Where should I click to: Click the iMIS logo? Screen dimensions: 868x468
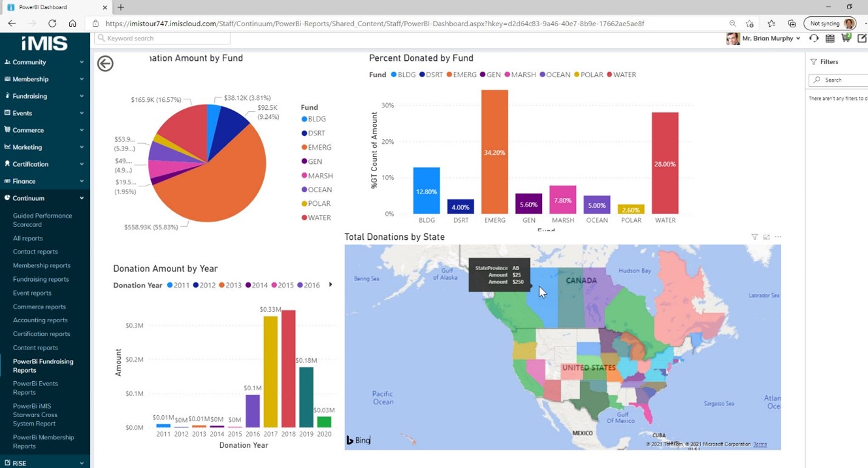[x=44, y=43]
